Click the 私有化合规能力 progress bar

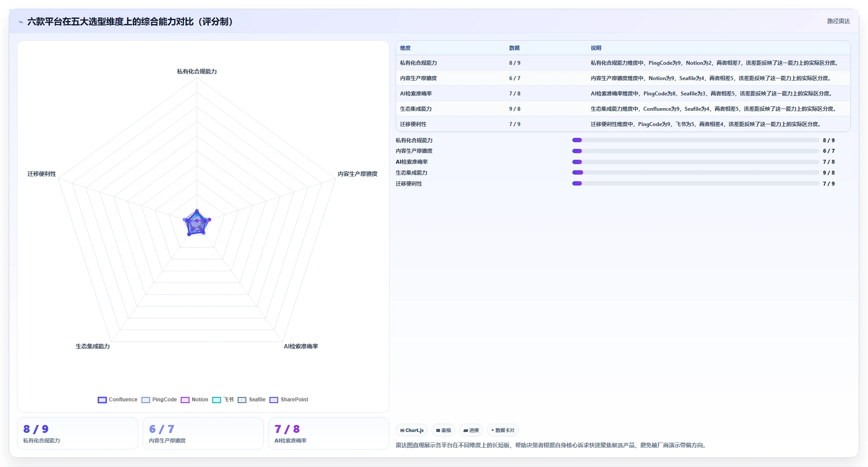pos(696,140)
